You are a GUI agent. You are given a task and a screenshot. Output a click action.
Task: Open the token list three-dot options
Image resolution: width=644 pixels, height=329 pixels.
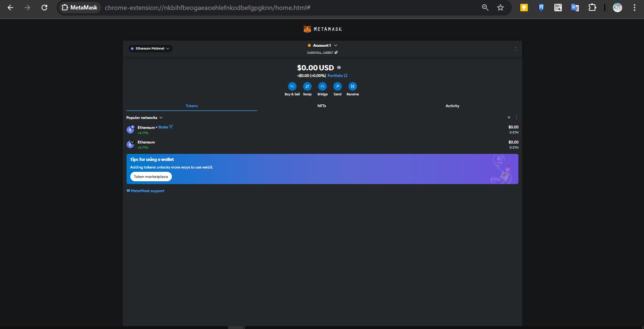pos(516,118)
